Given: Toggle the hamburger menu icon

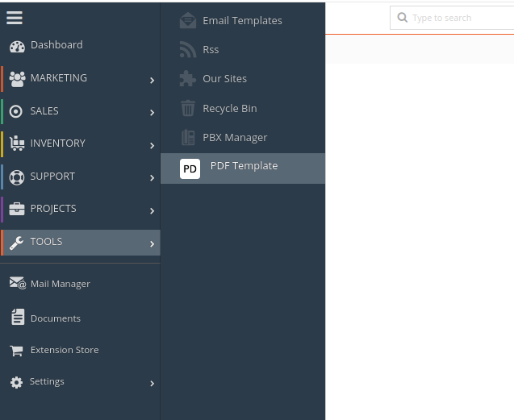Looking at the screenshot, I should [15, 18].
